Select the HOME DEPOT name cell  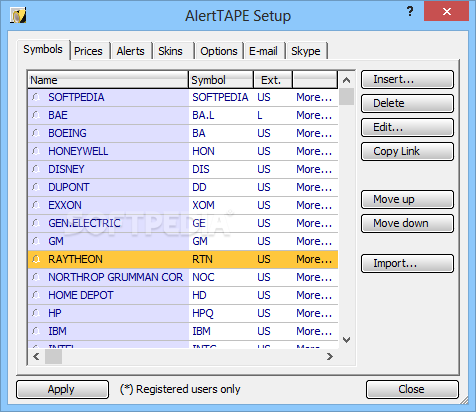click(x=108, y=295)
